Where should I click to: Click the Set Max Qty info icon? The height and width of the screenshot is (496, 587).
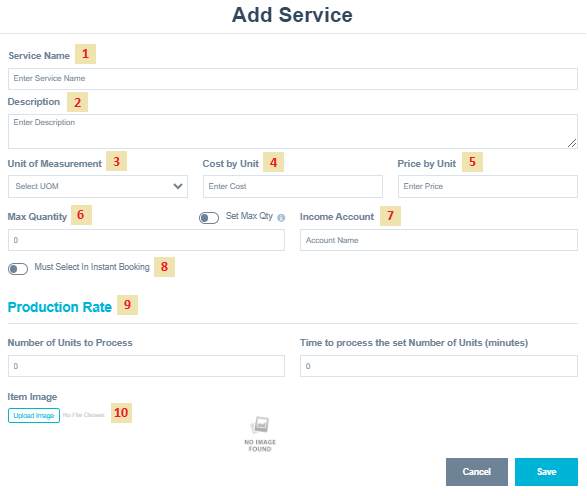coord(281,217)
